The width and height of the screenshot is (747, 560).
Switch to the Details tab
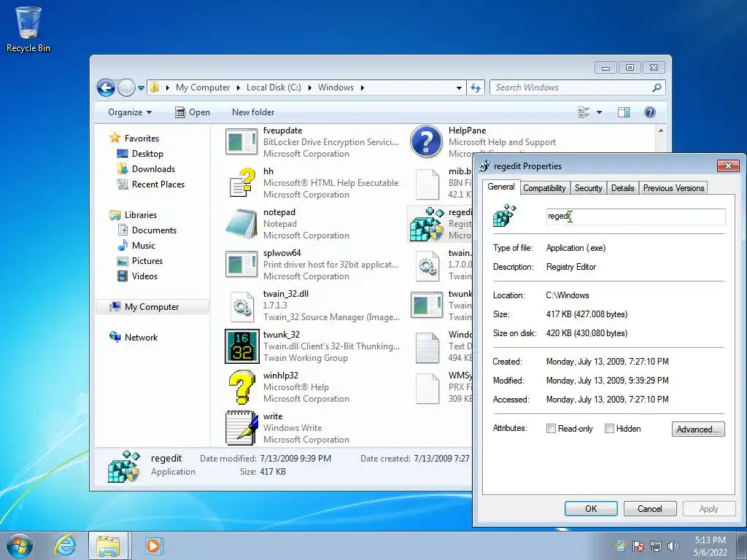tap(623, 188)
